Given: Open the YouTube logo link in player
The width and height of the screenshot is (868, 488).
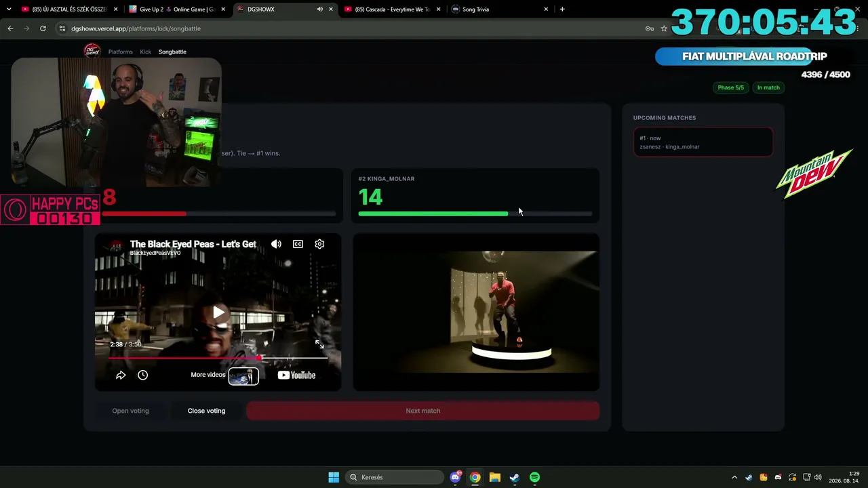Looking at the screenshot, I should (296, 375).
